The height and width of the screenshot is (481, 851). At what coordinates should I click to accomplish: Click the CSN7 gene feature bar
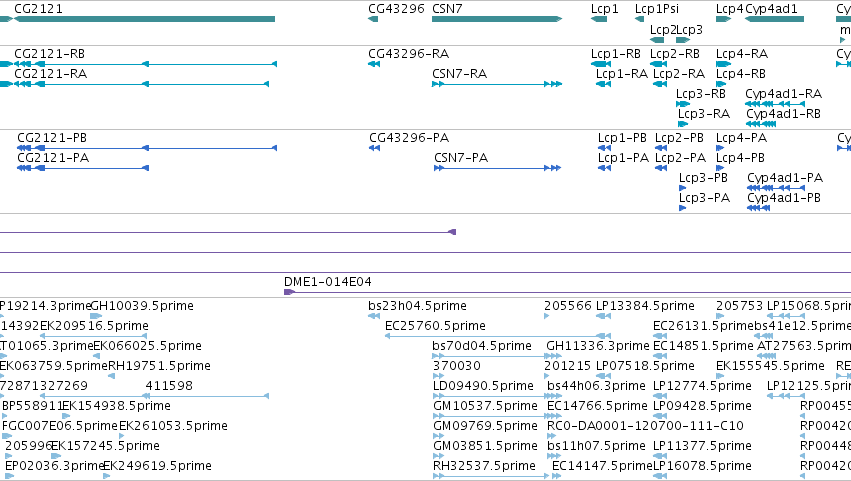497,19
